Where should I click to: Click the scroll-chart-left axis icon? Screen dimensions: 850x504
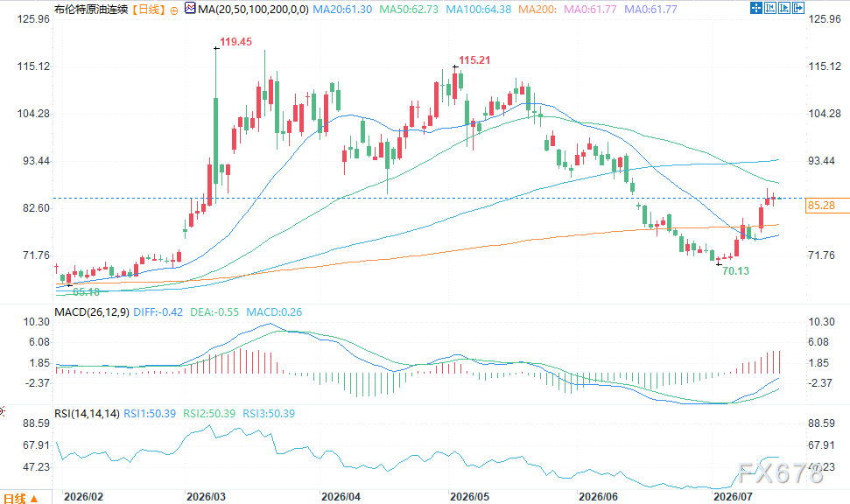click(x=770, y=8)
